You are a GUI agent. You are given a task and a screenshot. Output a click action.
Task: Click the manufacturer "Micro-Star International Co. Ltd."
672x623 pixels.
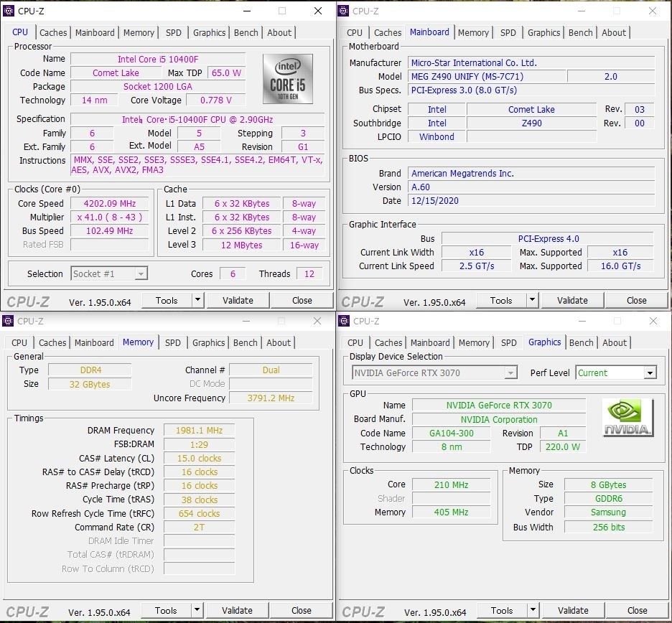point(531,63)
